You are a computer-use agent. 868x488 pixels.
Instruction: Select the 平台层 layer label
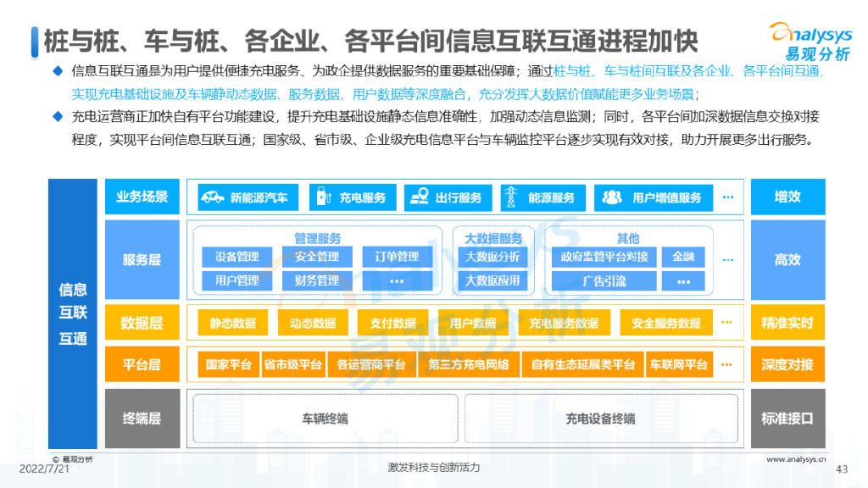coord(142,364)
